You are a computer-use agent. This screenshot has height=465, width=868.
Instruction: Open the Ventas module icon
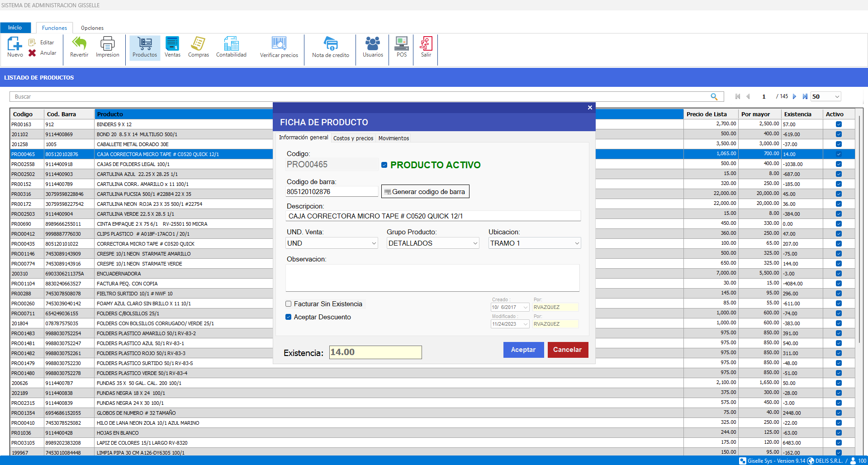pos(172,44)
